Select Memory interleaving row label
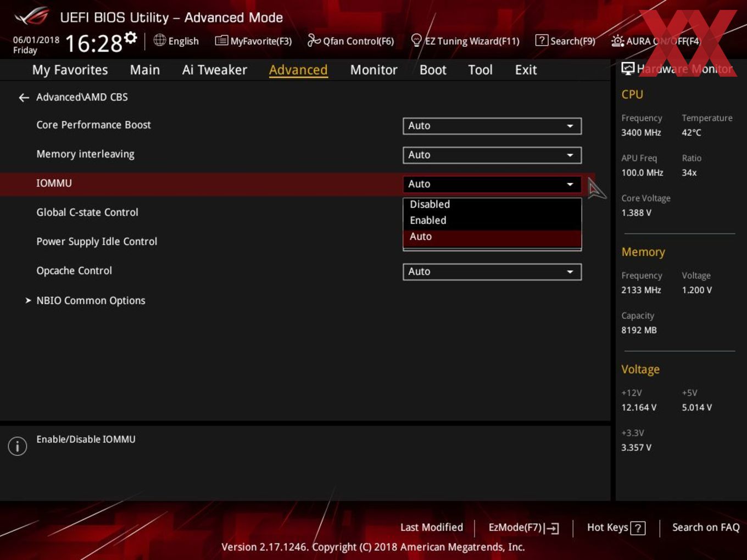The image size is (747, 560). [85, 154]
